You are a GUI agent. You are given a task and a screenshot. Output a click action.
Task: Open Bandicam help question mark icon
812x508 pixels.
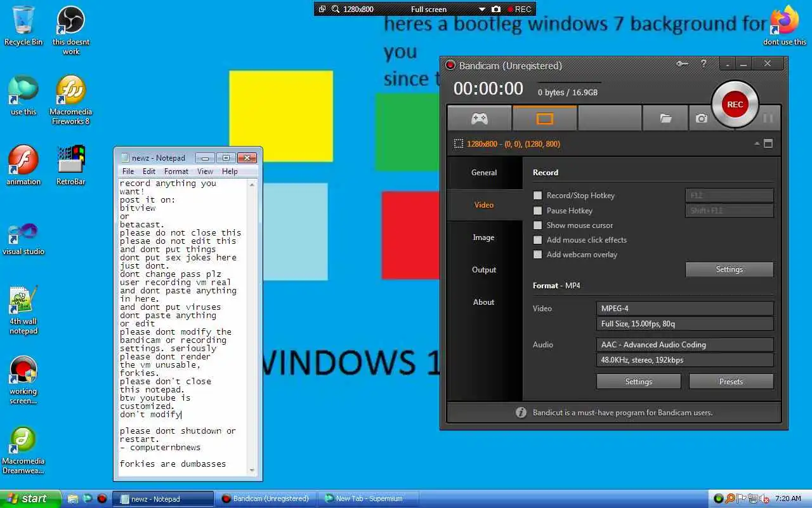[704, 63]
